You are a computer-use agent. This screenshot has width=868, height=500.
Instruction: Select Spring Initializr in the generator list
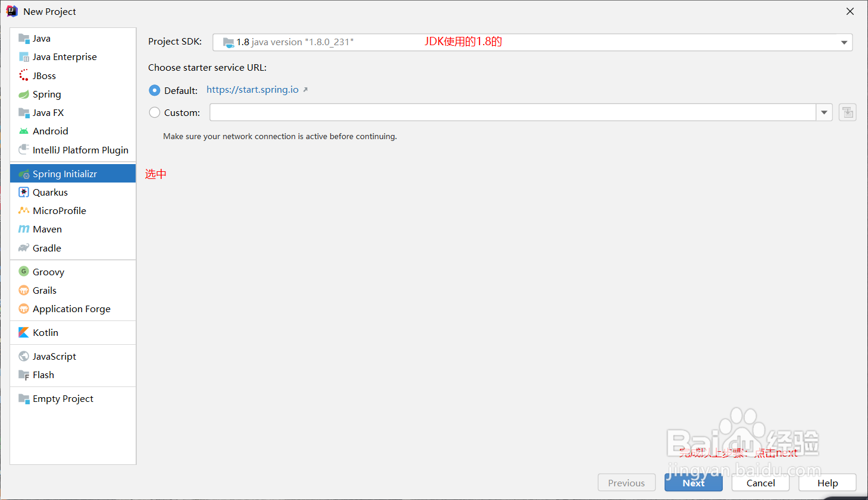point(73,174)
